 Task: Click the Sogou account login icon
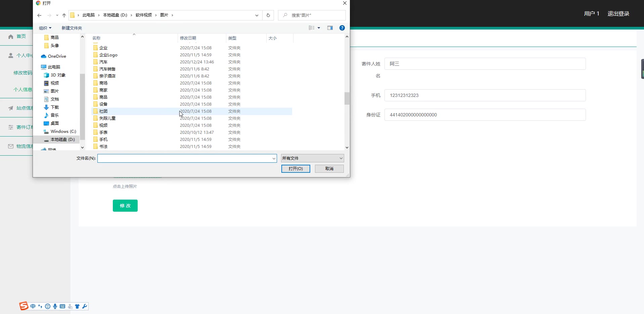(x=70, y=306)
